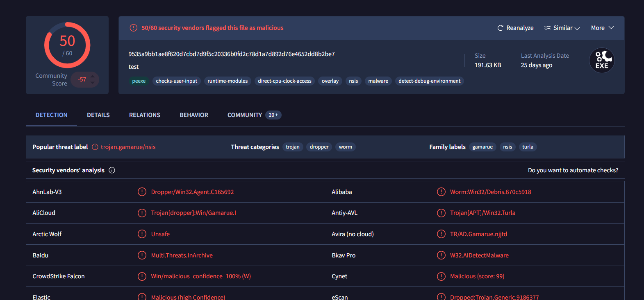Viewport: 644px width, 300px height.
Task: Click the warning icon in the AhnLab-V3 row
Action: pyautogui.click(x=142, y=192)
